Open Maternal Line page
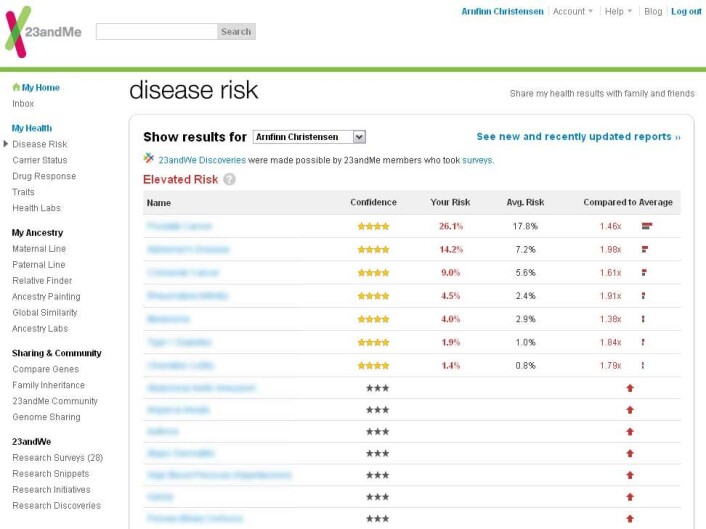706x529 pixels. [39, 249]
